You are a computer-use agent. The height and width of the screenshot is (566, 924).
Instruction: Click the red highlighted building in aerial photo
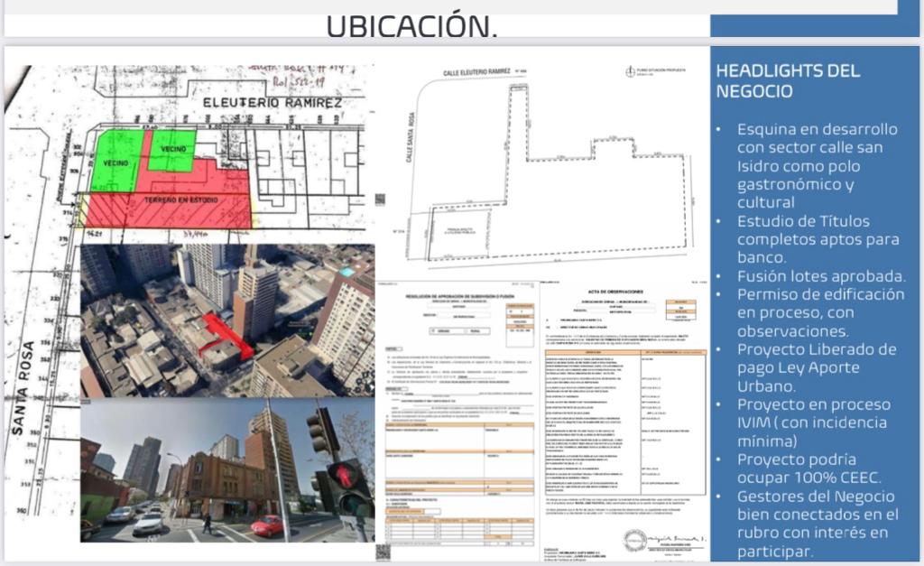227,335
